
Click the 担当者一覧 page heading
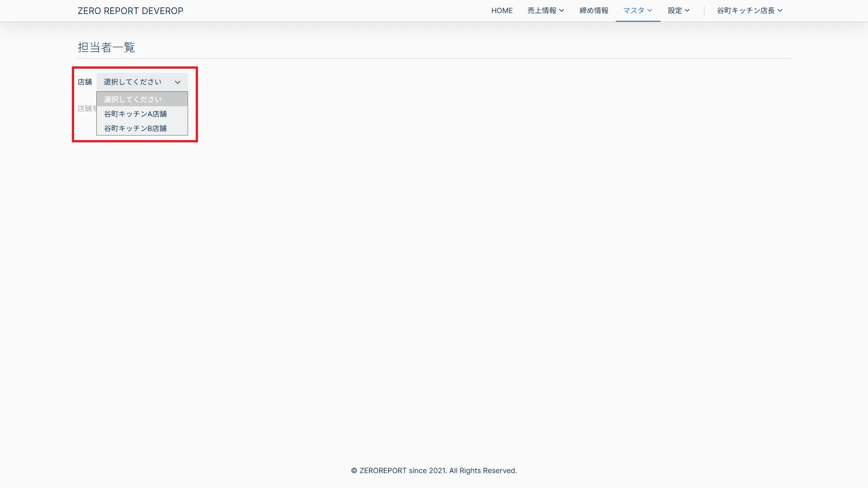(106, 47)
